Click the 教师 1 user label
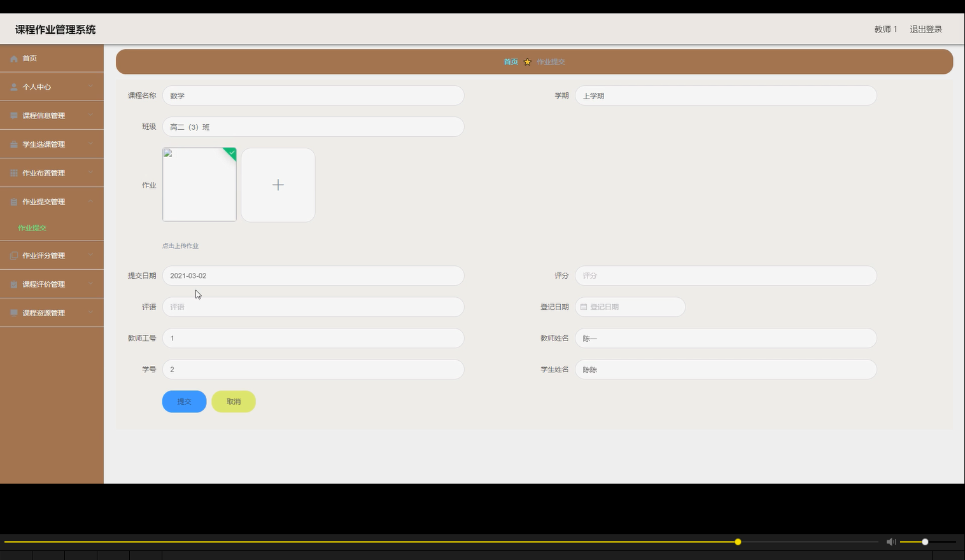Image resolution: width=965 pixels, height=560 pixels. (885, 29)
